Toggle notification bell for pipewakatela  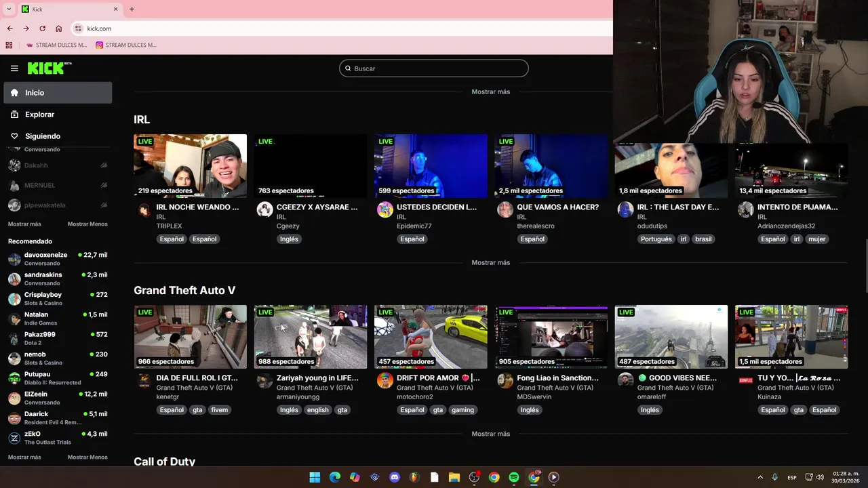pos(104,205)
